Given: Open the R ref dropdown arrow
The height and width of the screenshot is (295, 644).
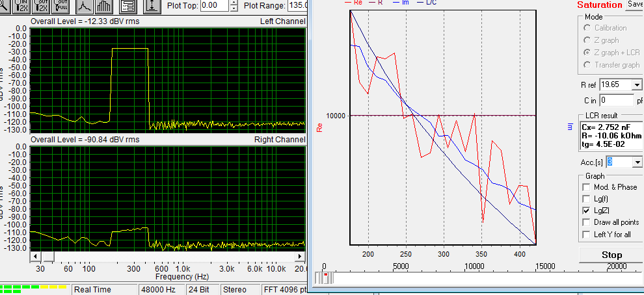Looking at the screenshot, I should coord(637,85).
